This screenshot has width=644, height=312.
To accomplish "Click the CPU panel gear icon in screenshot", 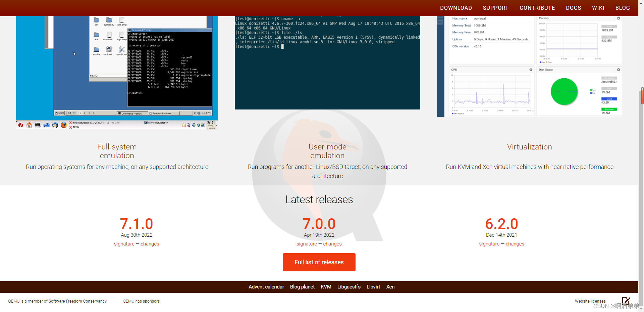I will tap(531, 70).
